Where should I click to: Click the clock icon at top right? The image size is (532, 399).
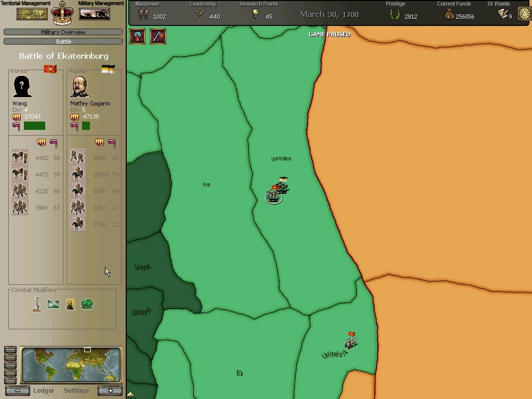(x=525, y=14)
